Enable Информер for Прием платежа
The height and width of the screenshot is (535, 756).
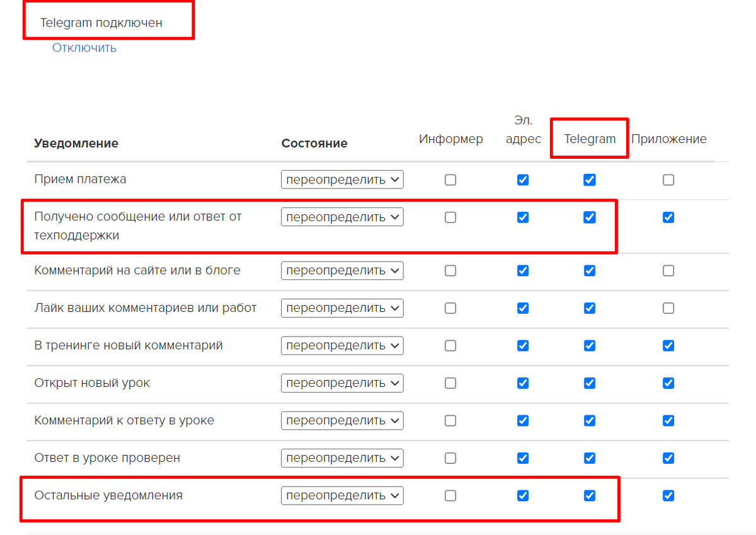point(450,180)
